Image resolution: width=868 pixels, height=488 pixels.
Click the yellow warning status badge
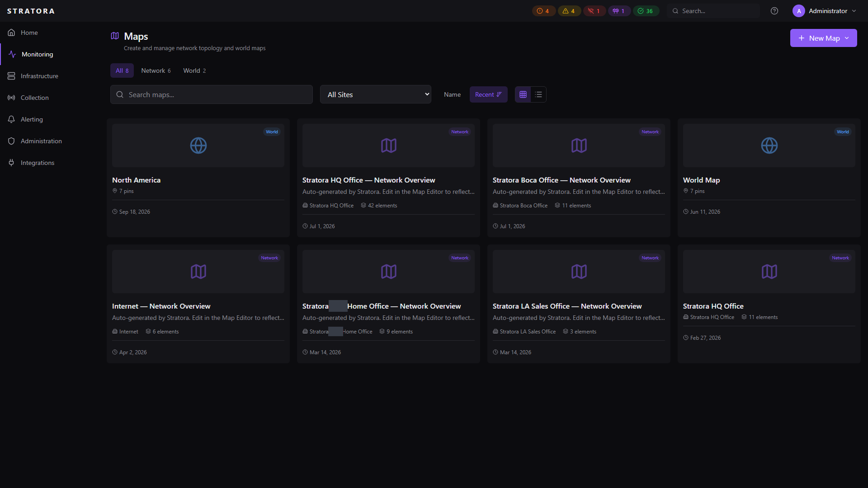569,11
